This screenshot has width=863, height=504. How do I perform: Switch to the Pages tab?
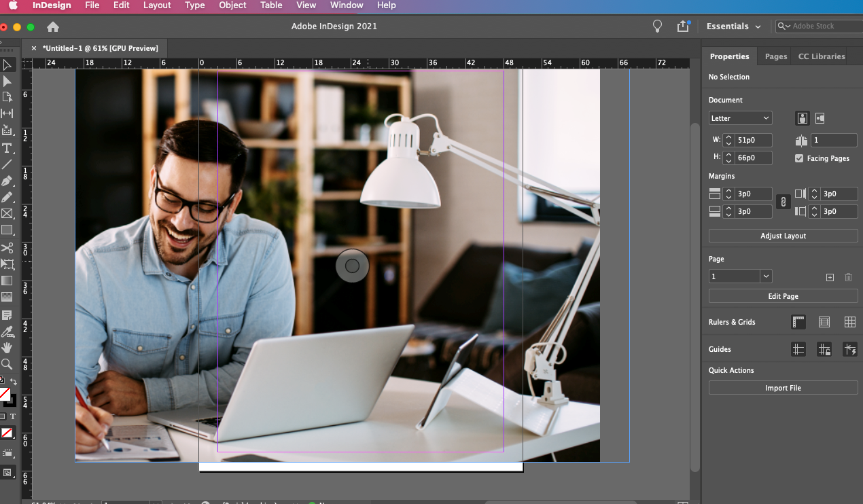point(776,56)
